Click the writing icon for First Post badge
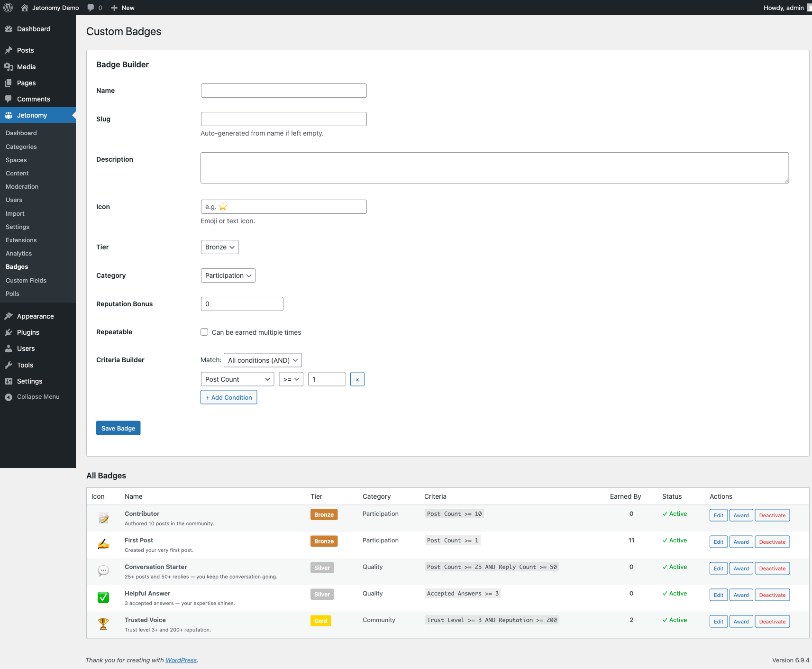The width and height of the screenshot is (812, 669). 103,544
